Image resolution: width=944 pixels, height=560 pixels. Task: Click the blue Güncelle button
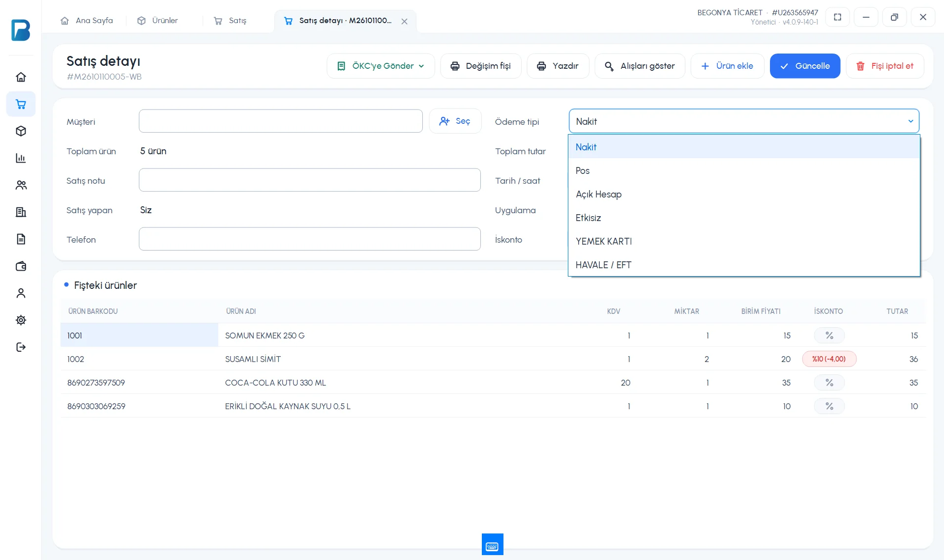point(805,66)
